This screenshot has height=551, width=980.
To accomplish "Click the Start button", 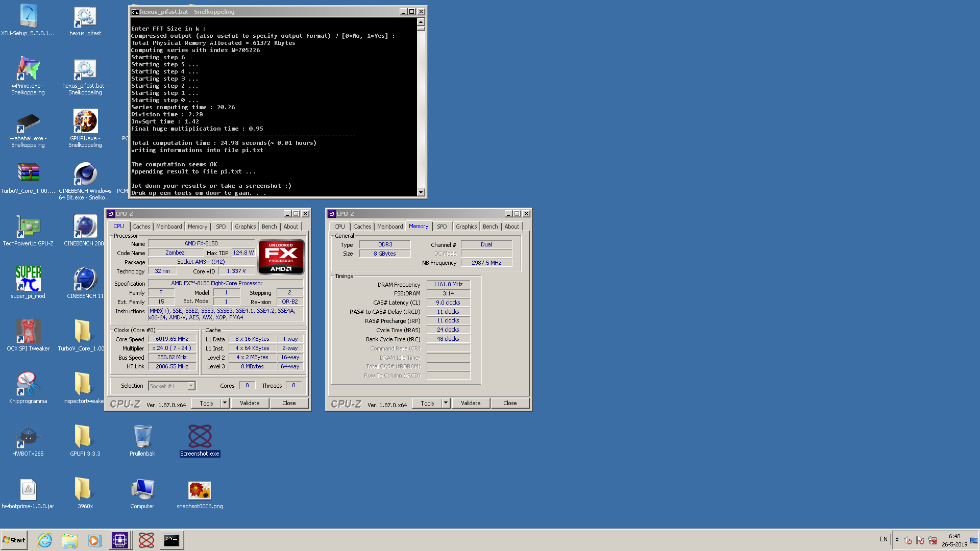I will [x=14, y=540].
